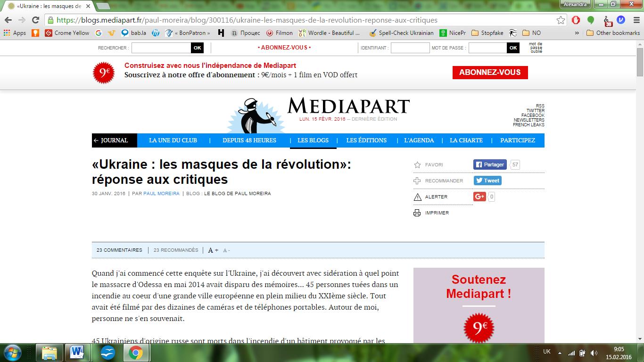Image resolution: width=644 pixels, height=362 pixels.
Task: Reload the page with refresh icon
Action: coord(35,20)
